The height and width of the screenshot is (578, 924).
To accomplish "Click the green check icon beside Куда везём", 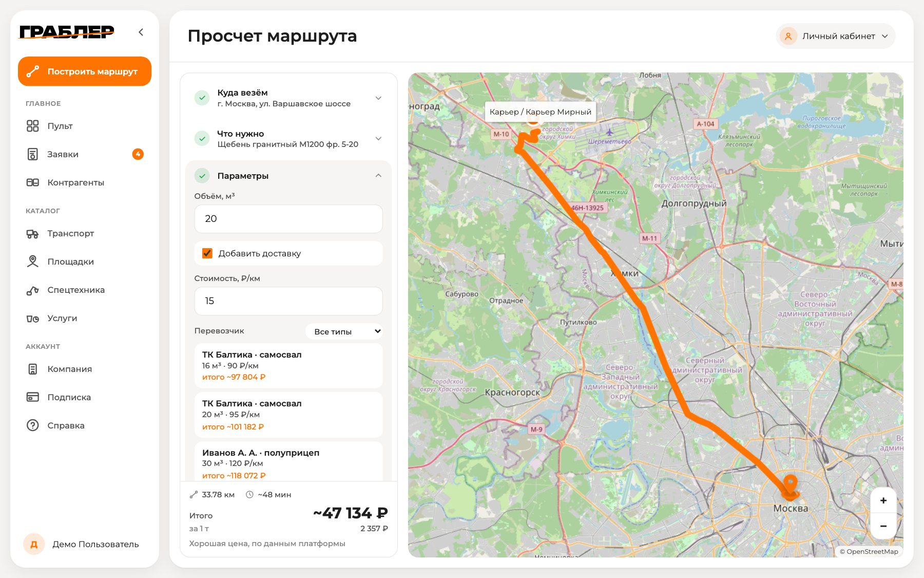I will pyautogui.click(x=202, y=98).
